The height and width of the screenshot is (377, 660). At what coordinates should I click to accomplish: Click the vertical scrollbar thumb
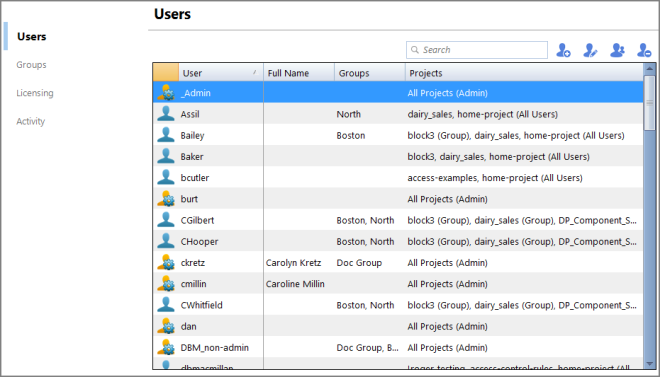(x=649, y=102)
